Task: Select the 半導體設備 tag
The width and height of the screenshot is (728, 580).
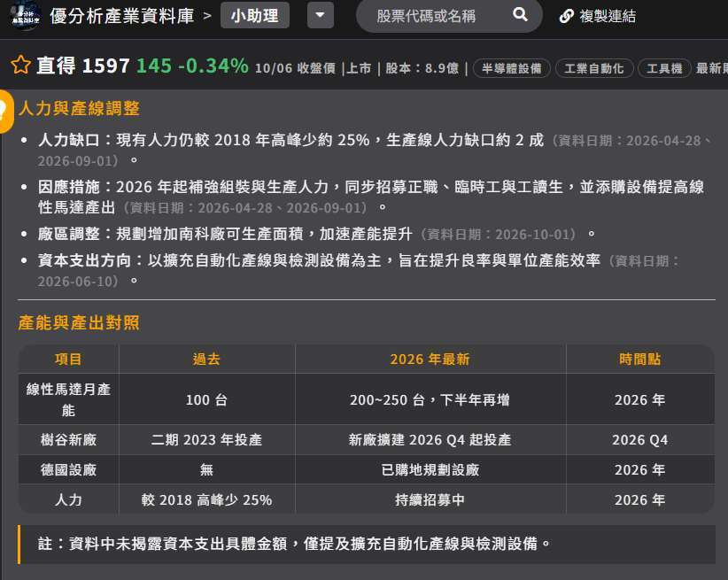Action: tap(512, 68)
